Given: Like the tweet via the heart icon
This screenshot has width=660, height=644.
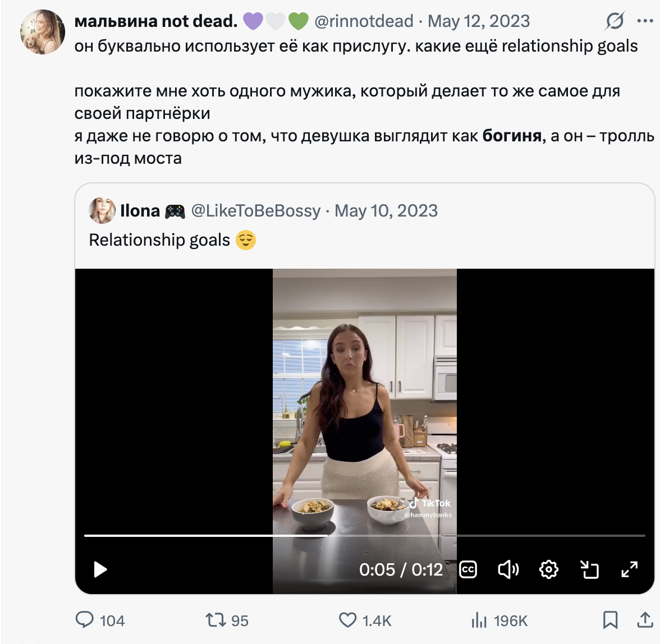Looking at the screenshot, I should [348, 620].
